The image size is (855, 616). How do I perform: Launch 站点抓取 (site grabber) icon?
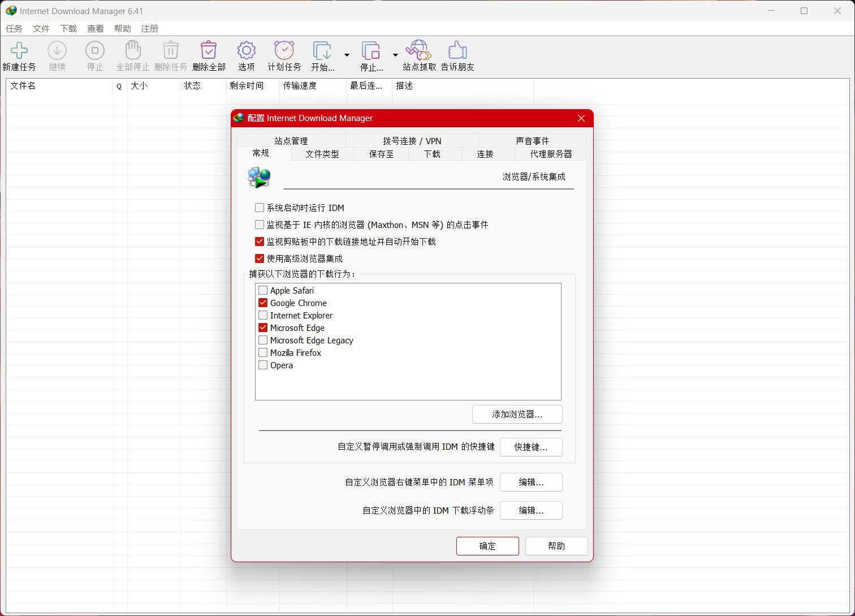(419, 51)
